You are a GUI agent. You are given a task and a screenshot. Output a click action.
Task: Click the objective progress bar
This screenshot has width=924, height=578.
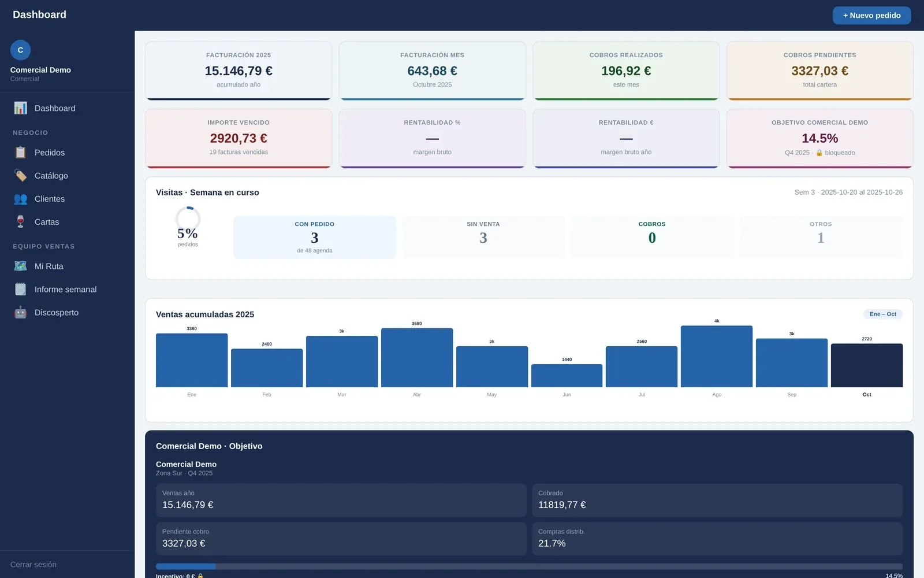[x=529, y=566]
